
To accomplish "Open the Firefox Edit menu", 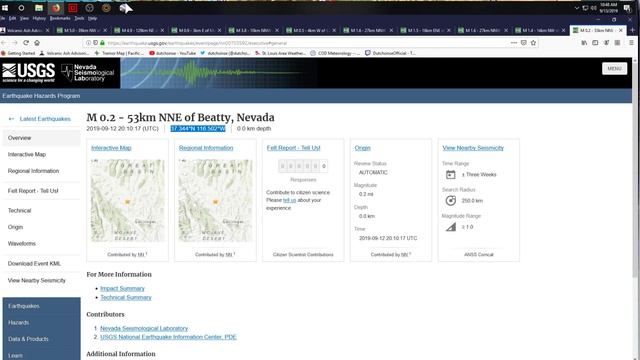I will coord(13,18).
